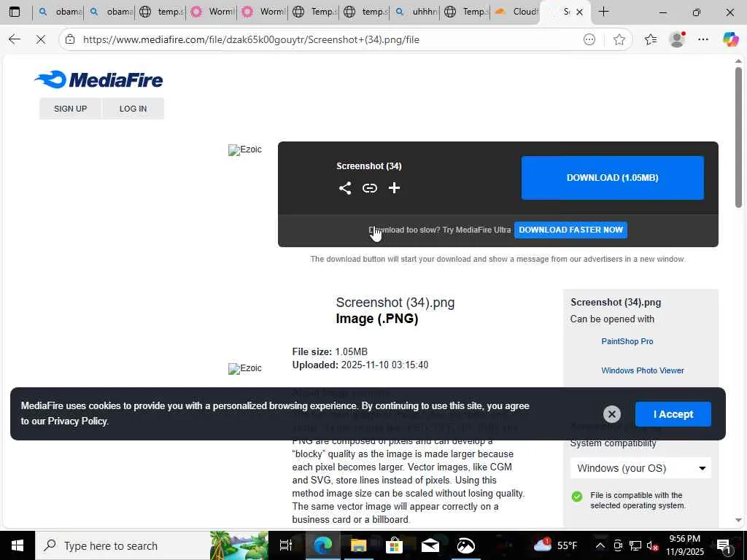Viewport: 747px width, 560px height.
Task: Click the DOWNLOAD (1.05MB) button
Action: tap(612, 178)
